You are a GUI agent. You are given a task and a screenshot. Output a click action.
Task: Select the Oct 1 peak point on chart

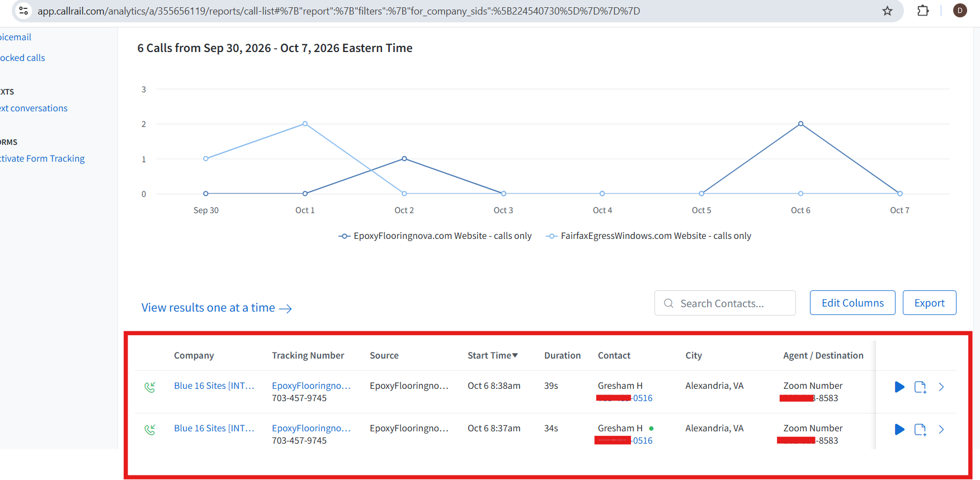(305, 124)
